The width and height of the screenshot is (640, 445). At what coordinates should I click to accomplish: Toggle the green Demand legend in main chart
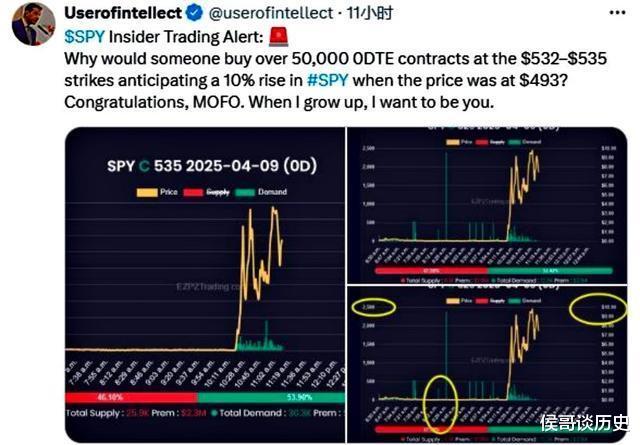tap(261, 192)
